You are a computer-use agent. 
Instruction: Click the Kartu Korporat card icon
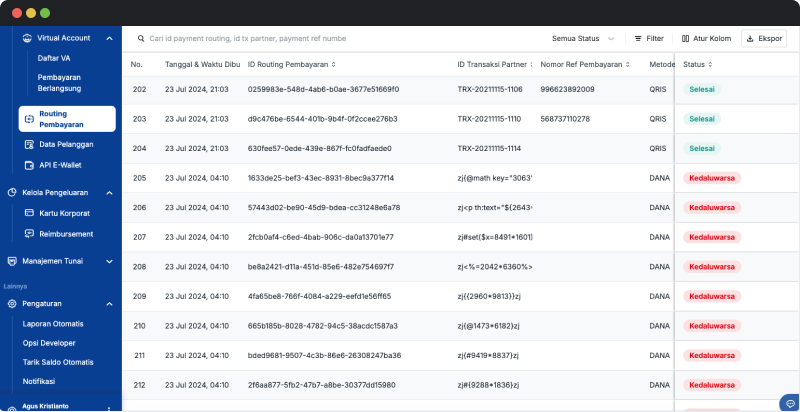[30, 213]
